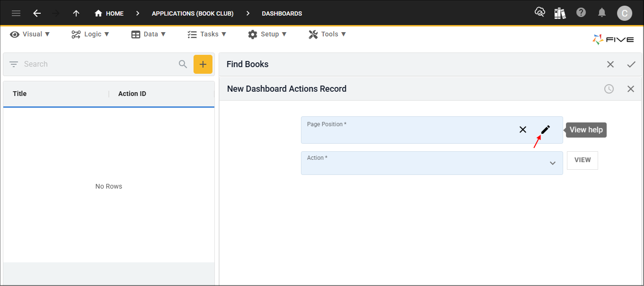This screenshot has height=286, width=644.
Task: Click the VIEW button next to Action
Action: (x=582, y=160)
